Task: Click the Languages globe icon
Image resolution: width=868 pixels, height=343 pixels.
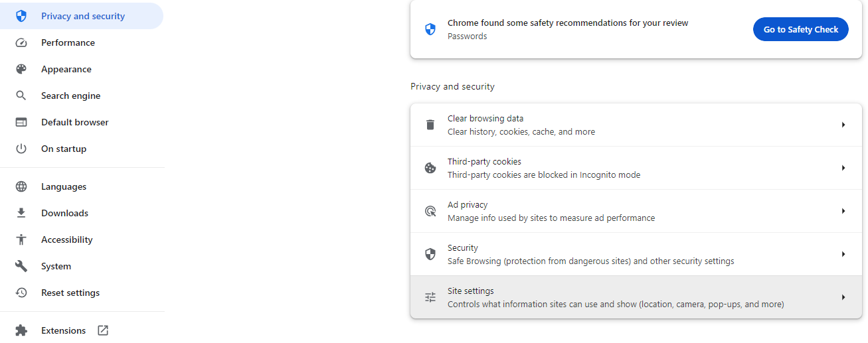Action: [x=21, y=186]
